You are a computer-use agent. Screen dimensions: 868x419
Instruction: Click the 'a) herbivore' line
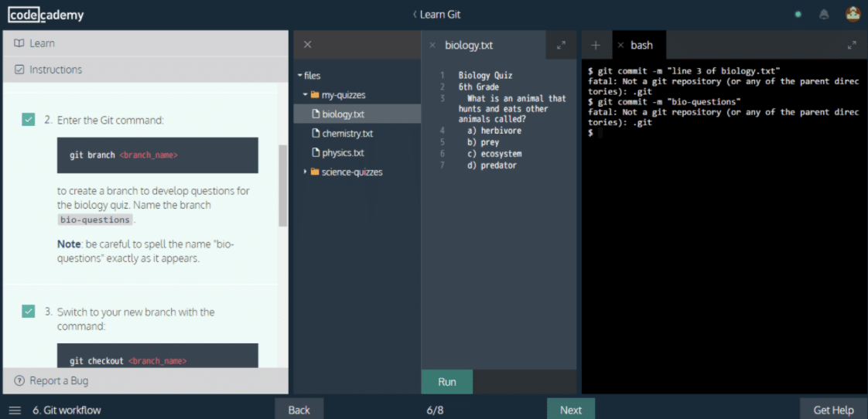[x=494, y=131]
